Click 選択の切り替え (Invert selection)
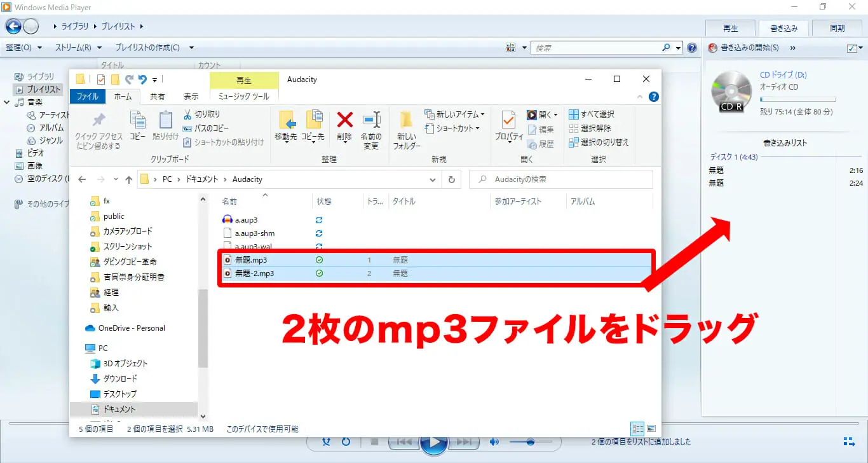This screenshot has width=868, height=463. point(599,142)
